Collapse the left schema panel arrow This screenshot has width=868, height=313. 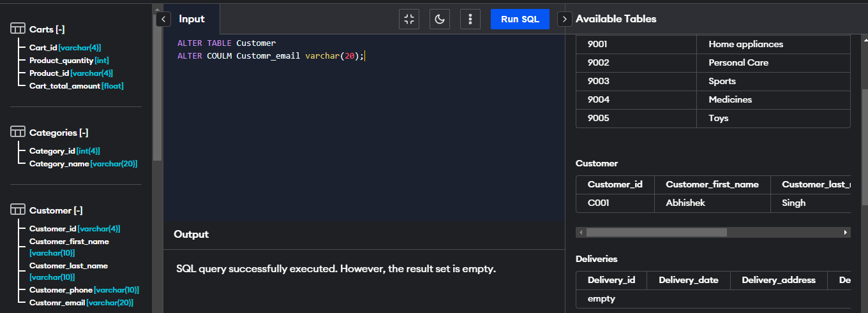pos(164,19)
